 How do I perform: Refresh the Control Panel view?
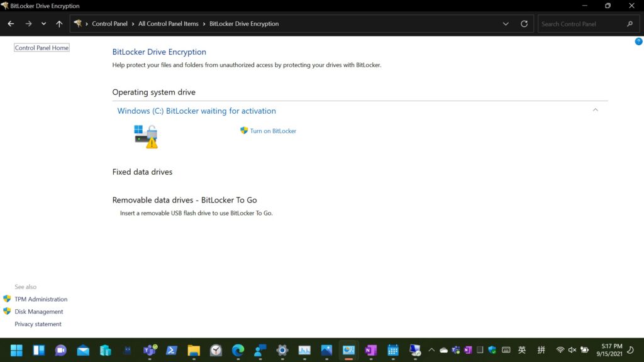[524, 24]
